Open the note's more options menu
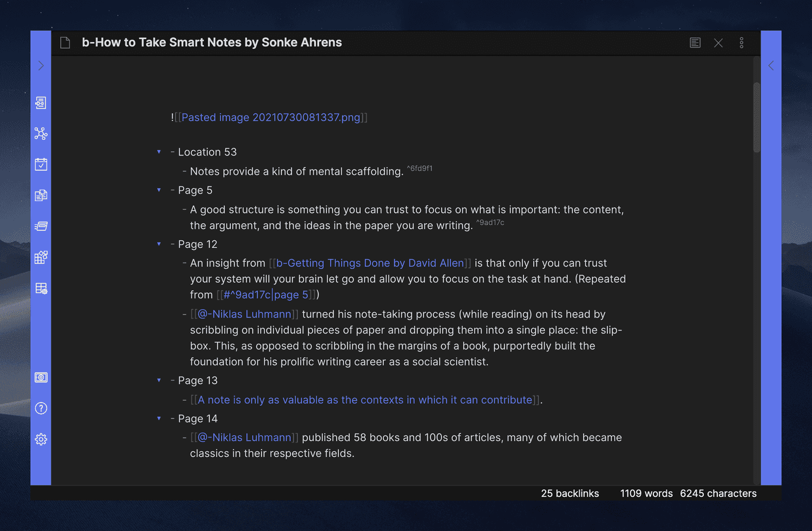Image resolution: width=812 pixels, height=531 pixels. [741, 43]
